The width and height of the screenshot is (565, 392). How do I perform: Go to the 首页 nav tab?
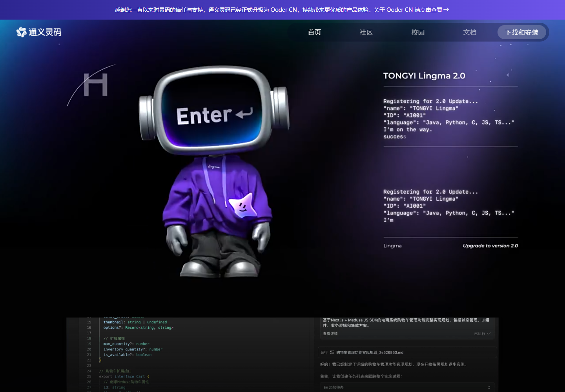click(314, 32)
